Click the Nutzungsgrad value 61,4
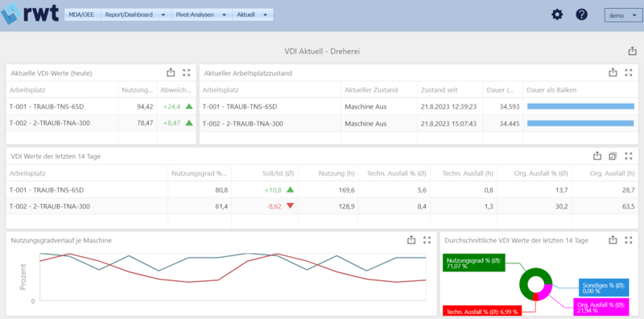This screenshot has height=319, width=644. tap(221, 206)
